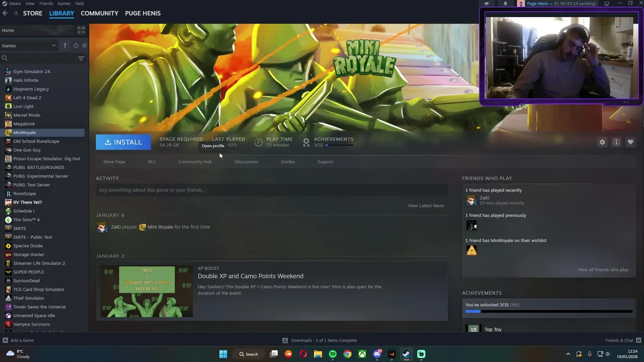Open game settings gear for MiniRoyale
Screen dimensions: 644x362
tap(602, 142)
